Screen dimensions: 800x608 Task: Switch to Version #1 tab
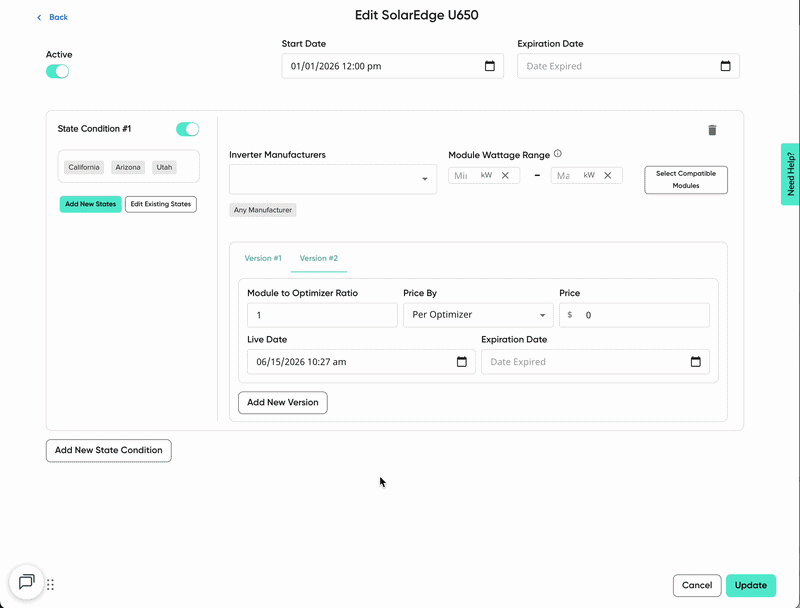tap(263, 258)
